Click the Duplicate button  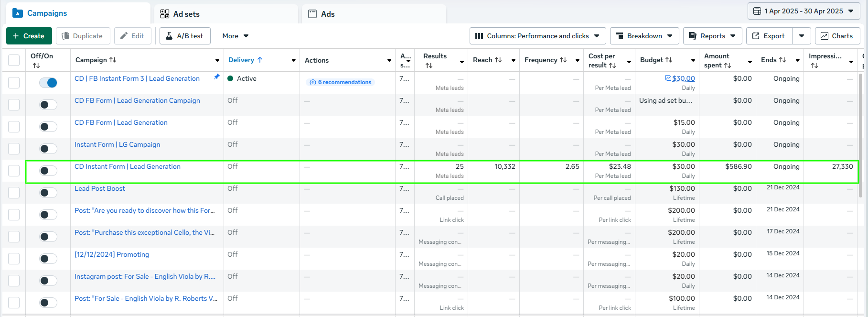(x=83, y=36)
